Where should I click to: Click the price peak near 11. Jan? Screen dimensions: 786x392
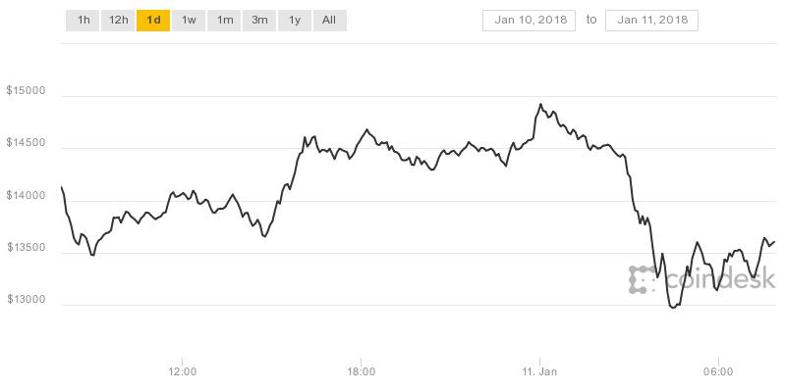click(x=540, y=104)
